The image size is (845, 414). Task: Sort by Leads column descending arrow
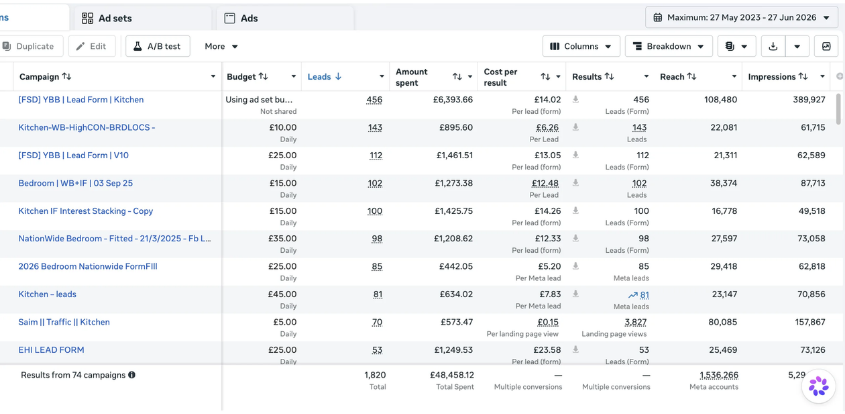click(x=338, y=77)
